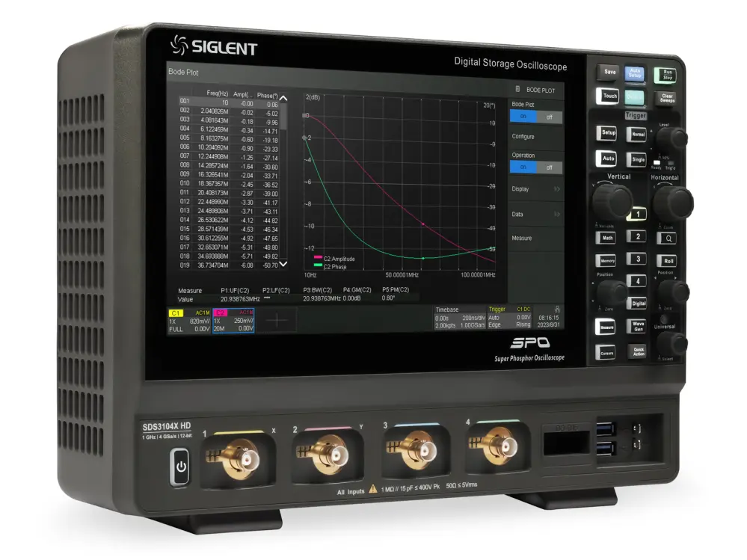The height and width of the screenshot is (560, 747).
Task: Toggle the Touch screen button
Action: 609,96
